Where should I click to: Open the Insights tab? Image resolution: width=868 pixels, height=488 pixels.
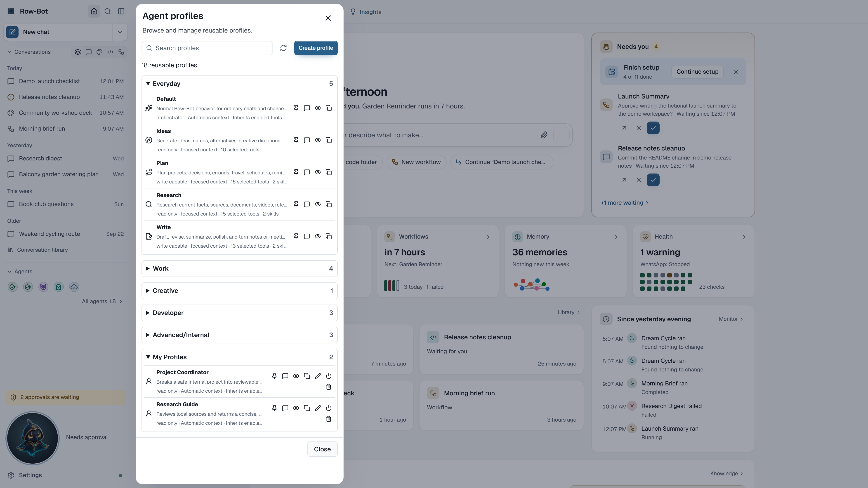pyautogui.click(x=366, y=12)
